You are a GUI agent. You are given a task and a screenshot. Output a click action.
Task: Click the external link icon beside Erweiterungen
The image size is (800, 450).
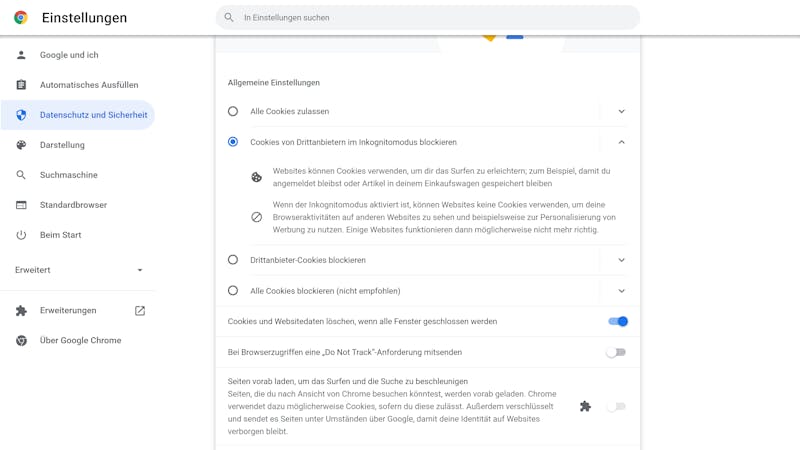click(x=140, y=310)
